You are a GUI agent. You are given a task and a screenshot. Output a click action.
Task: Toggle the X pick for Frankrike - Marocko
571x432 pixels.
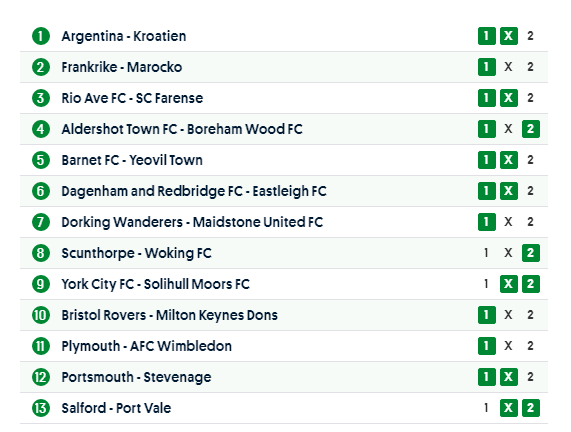tap(509, 67)
